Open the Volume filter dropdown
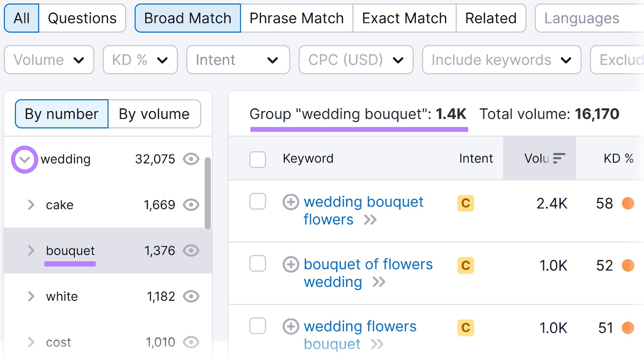The width and height of the screenshot is (644, 357). [49, 60]
